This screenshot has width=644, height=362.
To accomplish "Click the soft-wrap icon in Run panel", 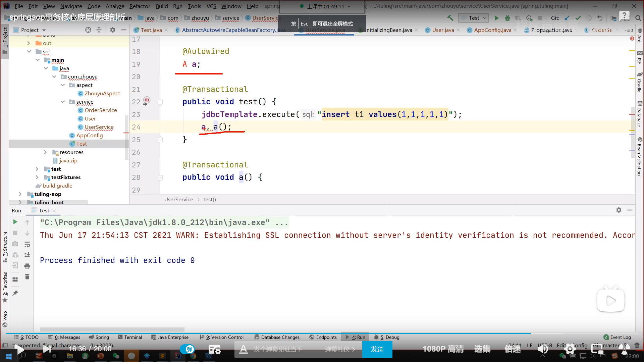I will tap(27, 244).
